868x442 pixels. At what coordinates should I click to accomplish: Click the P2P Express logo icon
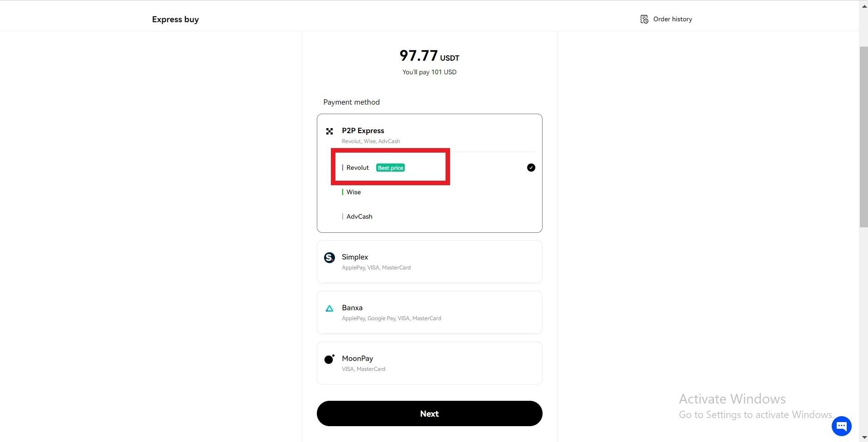point(330,131)
